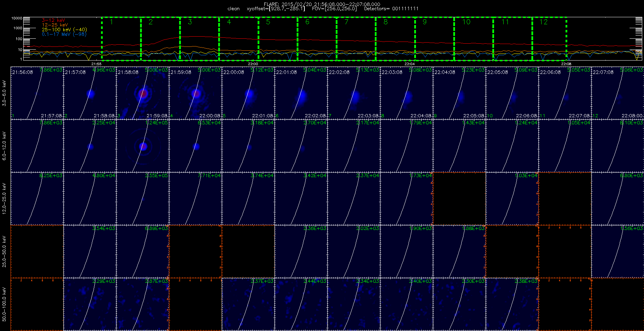Click the orange '12-25 keV' legend entry
This screenshot has width=644, height=331.
(55, 25)
